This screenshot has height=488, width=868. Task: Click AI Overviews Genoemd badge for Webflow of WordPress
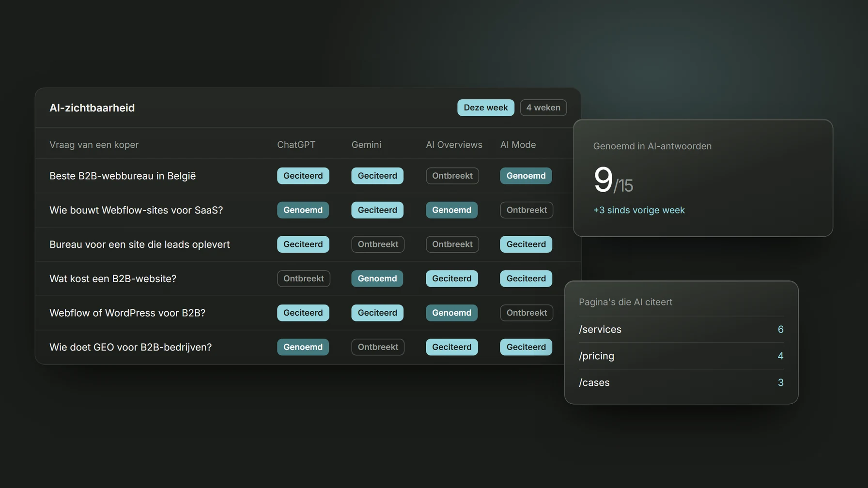[452, 313]
